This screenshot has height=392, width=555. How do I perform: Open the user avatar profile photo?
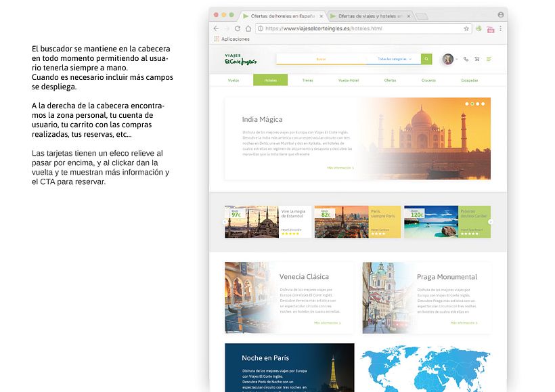[447, 59]
